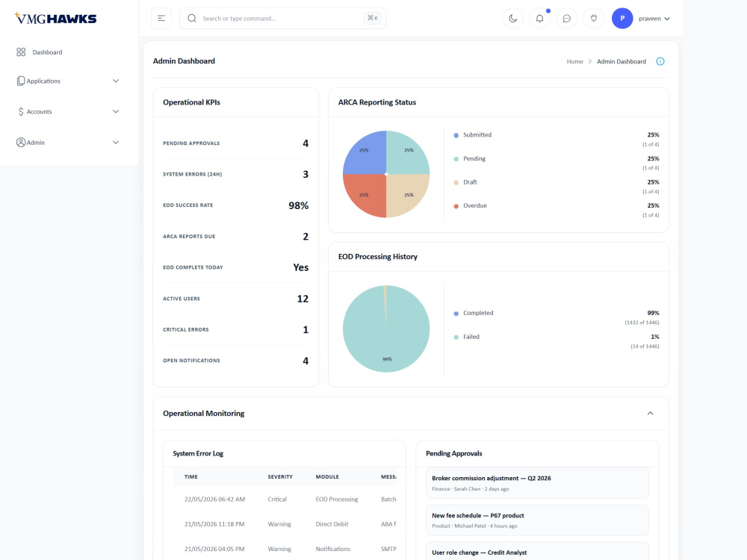The width and height of the screenshot is (747, 560).
Task: Click the EOD Success Rate 98% value
Action: (x=299, y=206)
